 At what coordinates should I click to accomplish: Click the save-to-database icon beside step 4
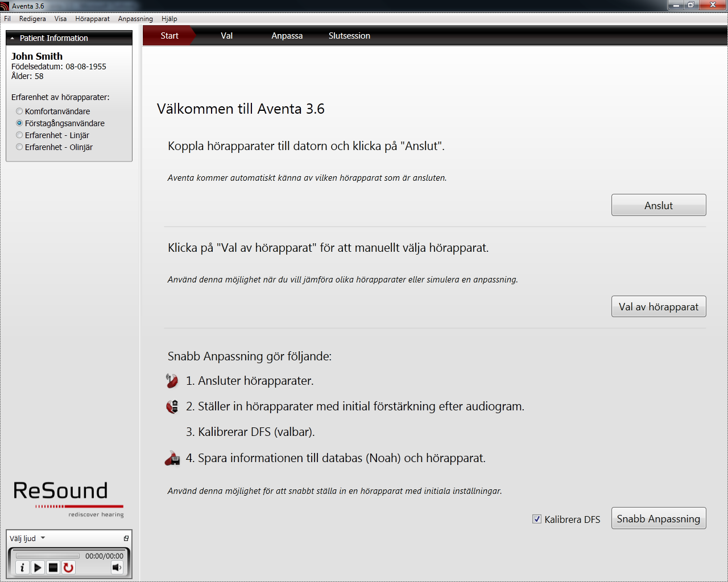tap(172, 458)
